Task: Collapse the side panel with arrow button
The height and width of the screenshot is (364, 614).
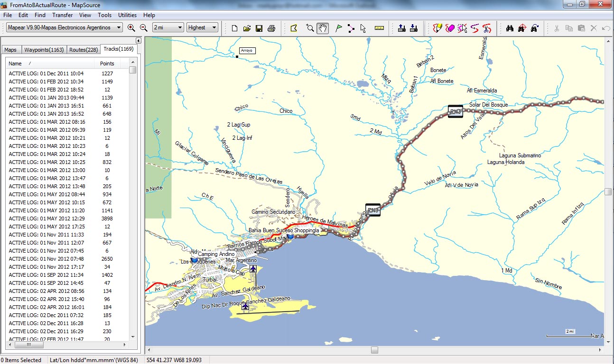Action: 139,41
